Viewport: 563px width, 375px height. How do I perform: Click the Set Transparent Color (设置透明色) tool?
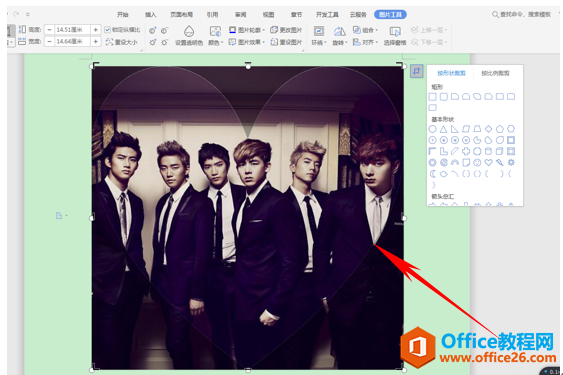189,36
